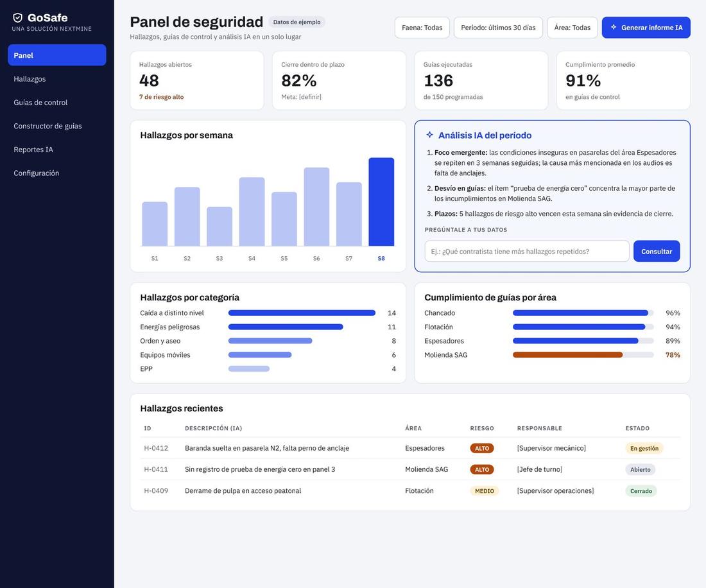Click the Consultar button
This screenshot has height=588, width=706.
point(657,251)
